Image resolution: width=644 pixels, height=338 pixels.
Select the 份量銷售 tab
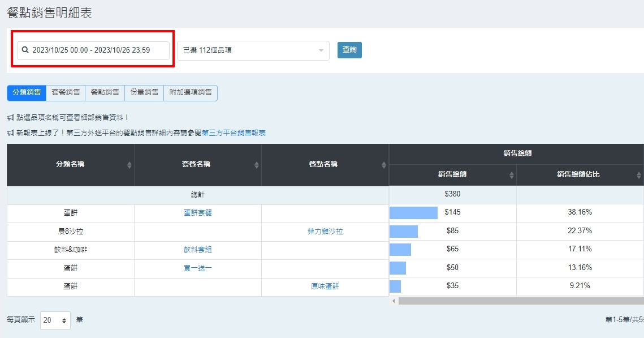tap(144, 92)
